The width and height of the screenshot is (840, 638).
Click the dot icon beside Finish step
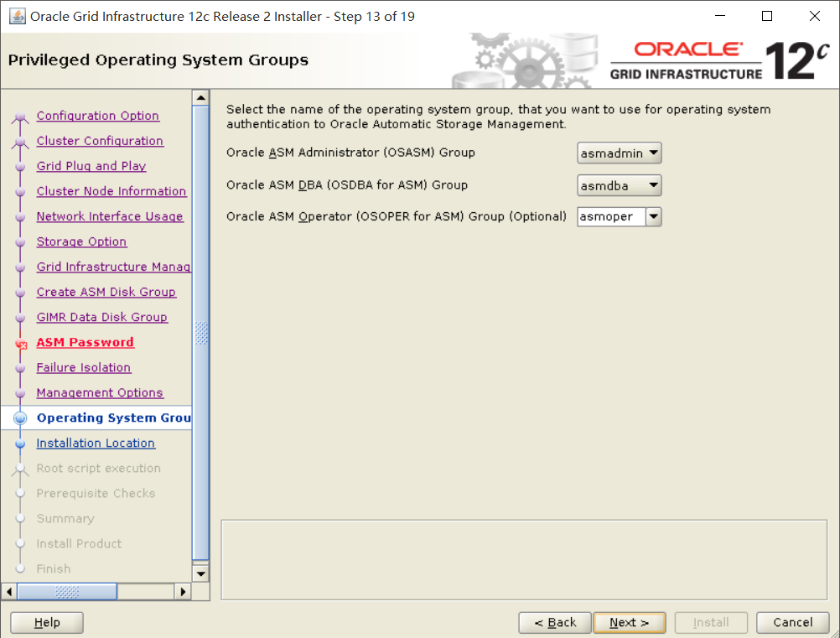pyautogui.click(x=22, y=568)
